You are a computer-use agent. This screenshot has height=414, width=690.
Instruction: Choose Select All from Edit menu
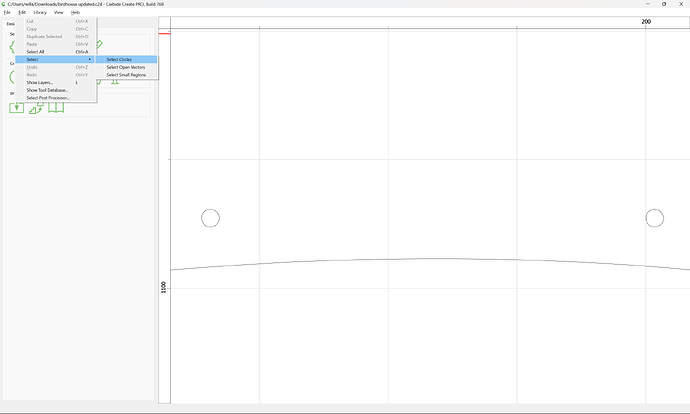[x=56, y=52]
